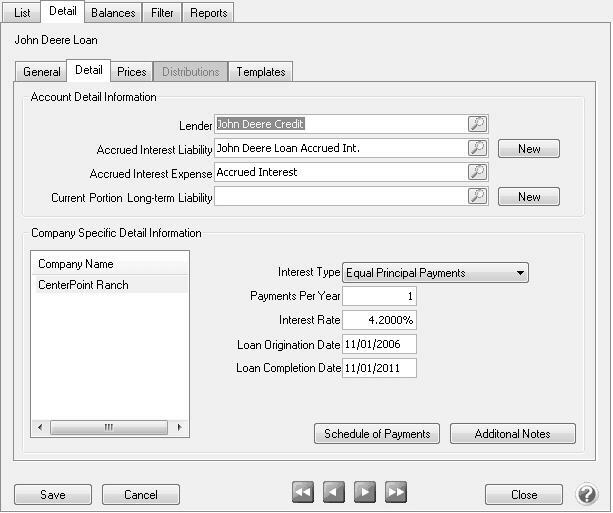Click the help question mark icon

pos(587,494)
